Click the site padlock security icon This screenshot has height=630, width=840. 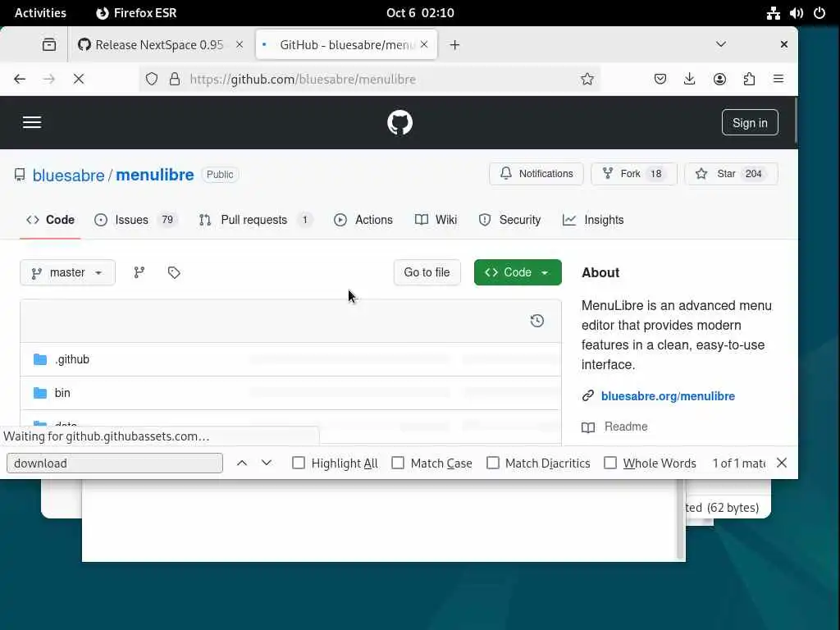point(175,80)
